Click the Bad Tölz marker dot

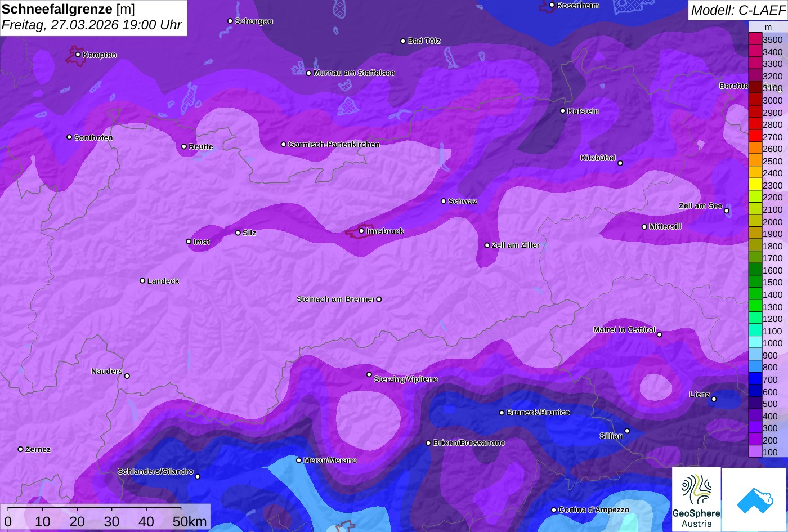[403, 41]
